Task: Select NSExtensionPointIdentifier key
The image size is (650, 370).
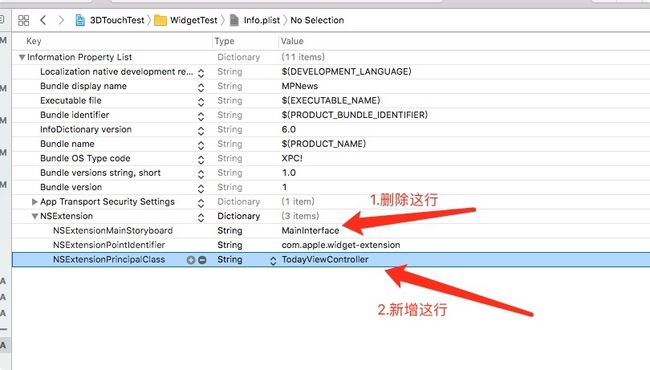Action: (x=109, y=245)
